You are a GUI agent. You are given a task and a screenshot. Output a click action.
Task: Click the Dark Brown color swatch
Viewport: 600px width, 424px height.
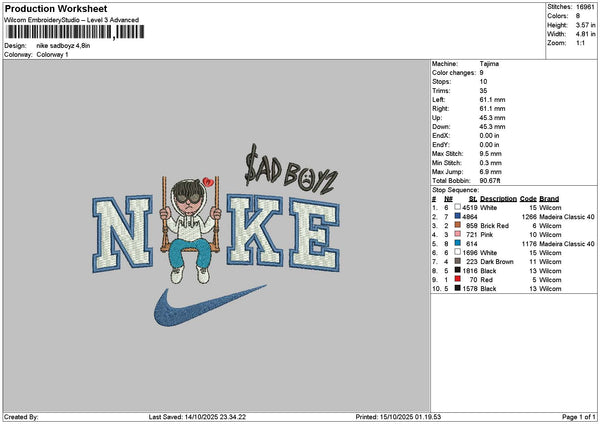pyautogui.click(x=457, y=261)
